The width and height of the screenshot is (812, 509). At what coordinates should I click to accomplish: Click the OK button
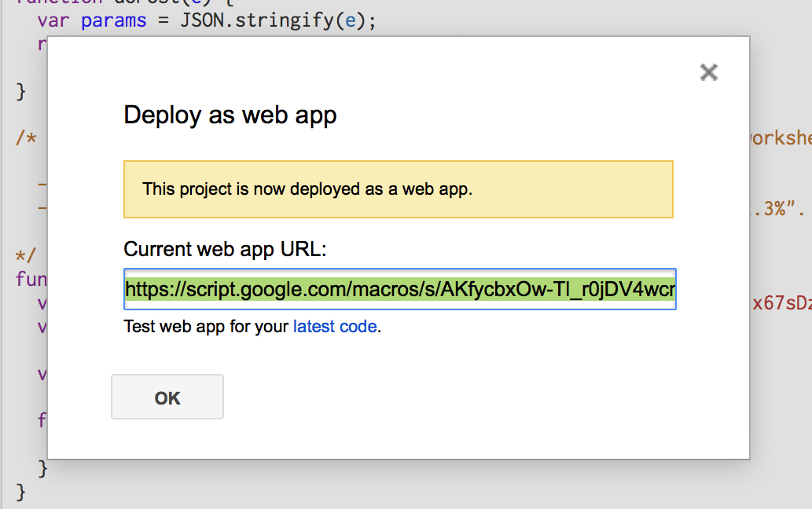pos(167,397)
